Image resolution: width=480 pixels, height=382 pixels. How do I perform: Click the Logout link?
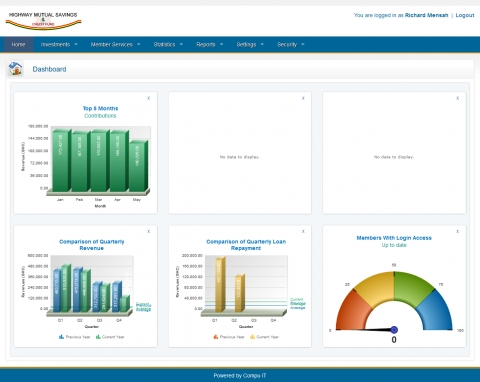point(465,15)
